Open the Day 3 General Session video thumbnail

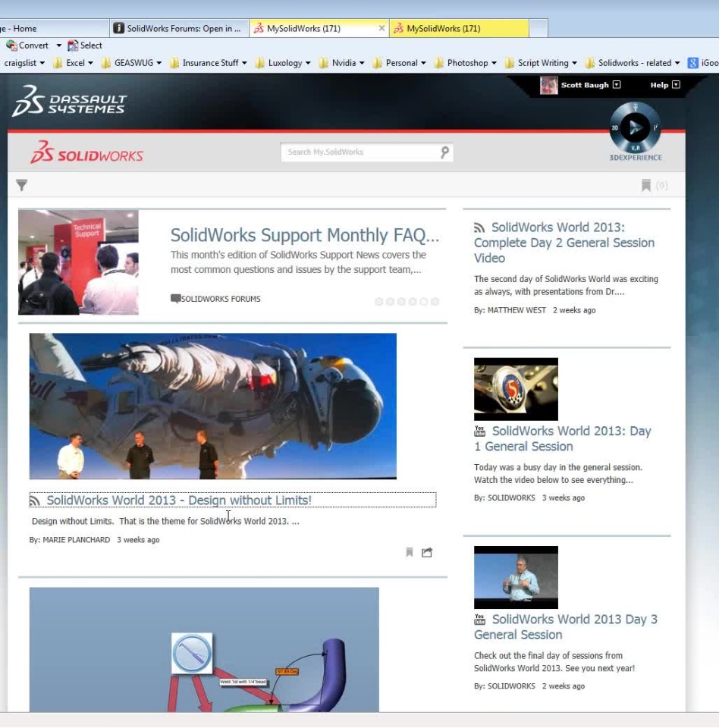point(516,577)
